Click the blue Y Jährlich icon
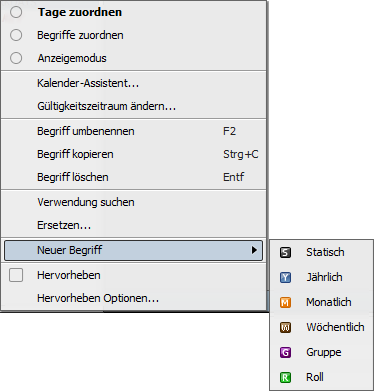374x391 pixels. click(285, 277)
